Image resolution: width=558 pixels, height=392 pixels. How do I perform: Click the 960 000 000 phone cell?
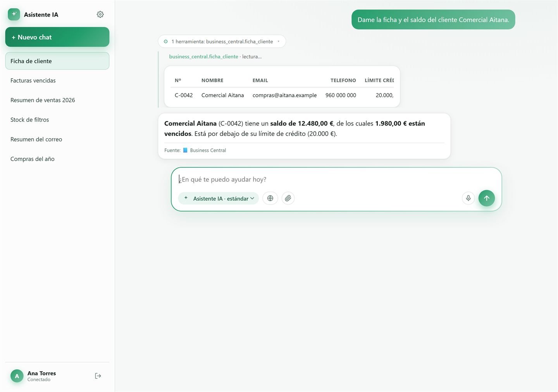[x=341, y=95]
